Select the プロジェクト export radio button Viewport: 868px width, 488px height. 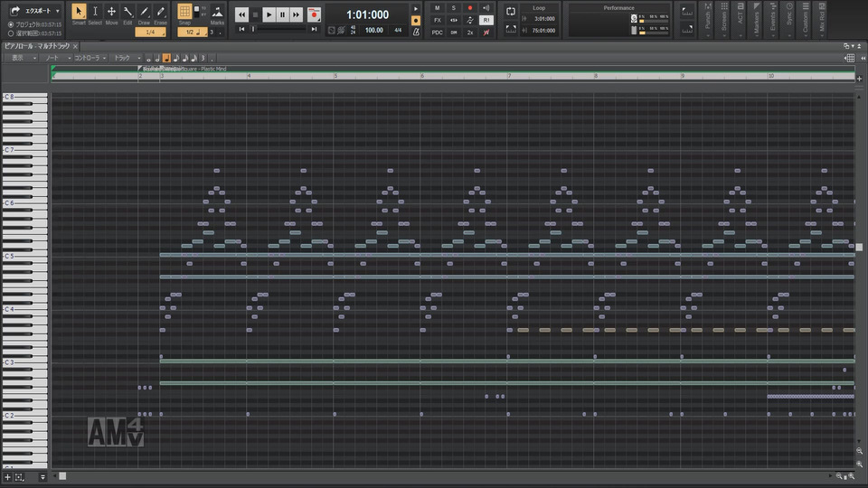coord(11,25)
